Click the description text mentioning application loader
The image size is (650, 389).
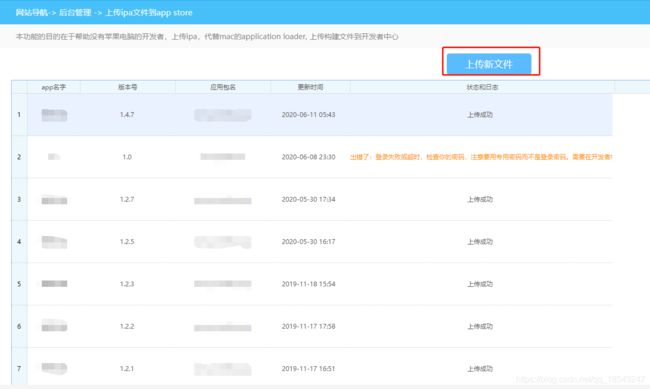click(207, 36)
